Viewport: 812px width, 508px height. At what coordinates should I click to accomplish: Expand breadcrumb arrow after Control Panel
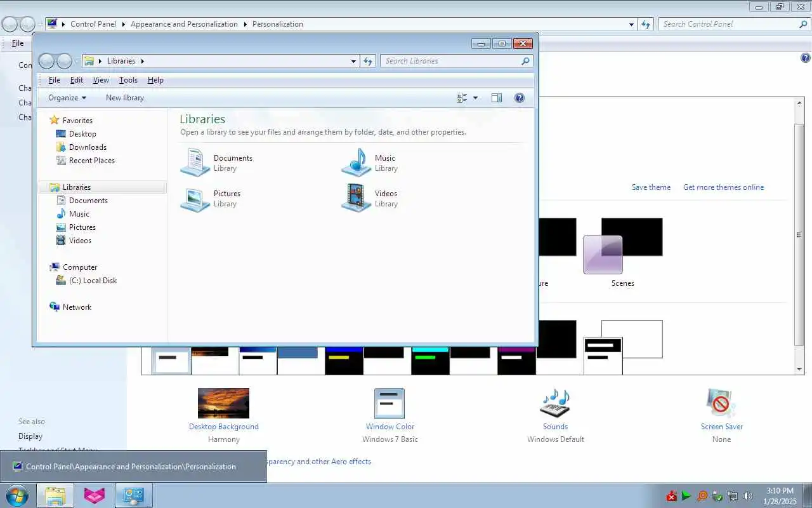coord(123,24)
